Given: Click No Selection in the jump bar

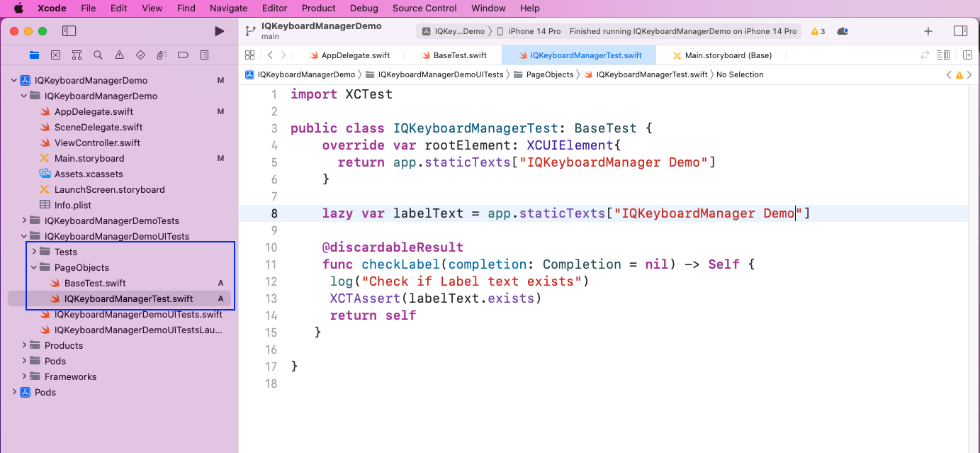Looking at the screenshot, I should tap(740, 74).
